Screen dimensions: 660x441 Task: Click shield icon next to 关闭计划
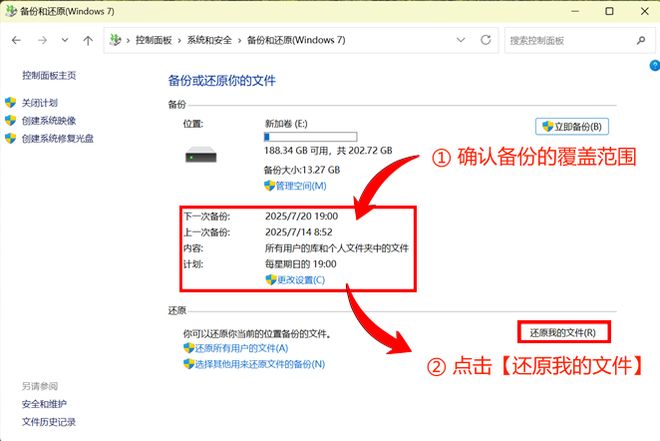11,103
